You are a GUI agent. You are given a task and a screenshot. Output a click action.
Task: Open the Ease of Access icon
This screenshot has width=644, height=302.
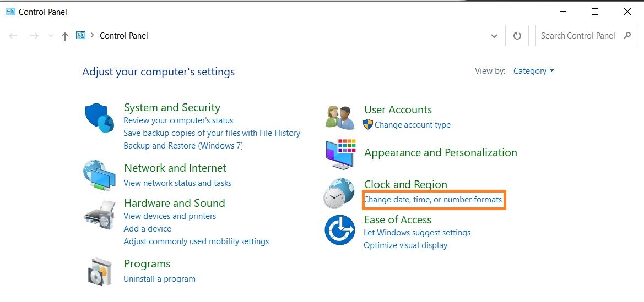click(340, 230)
